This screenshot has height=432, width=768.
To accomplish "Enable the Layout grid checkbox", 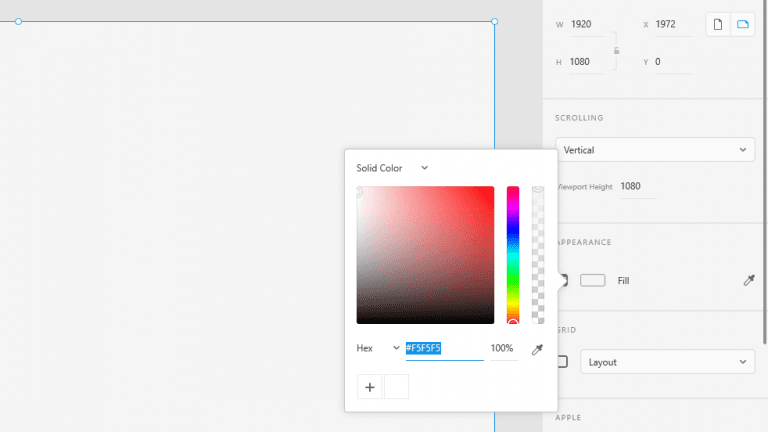I will click(563, 362).
